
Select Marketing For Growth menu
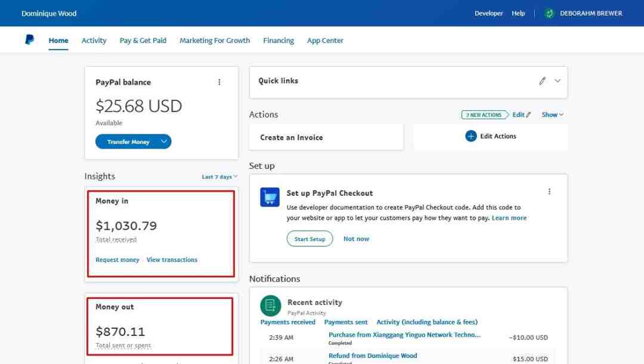pyautogui.click(x=215, y=40)
